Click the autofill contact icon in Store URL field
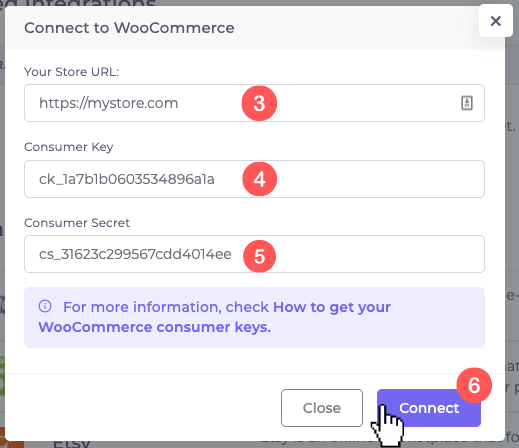 [x=467, y=103]
